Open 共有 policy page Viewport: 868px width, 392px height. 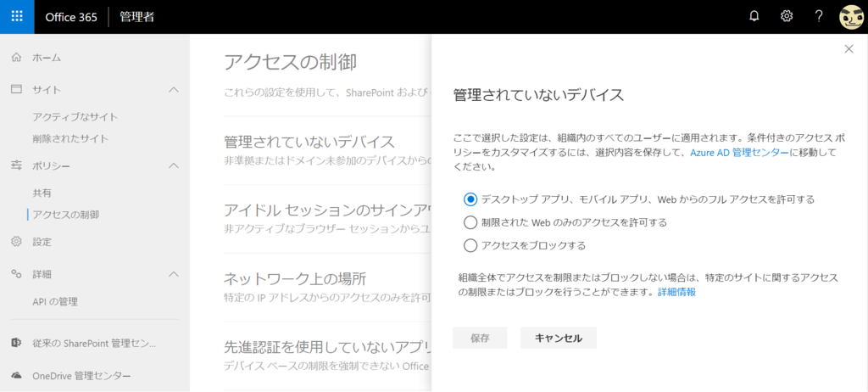tap(42, 193)
